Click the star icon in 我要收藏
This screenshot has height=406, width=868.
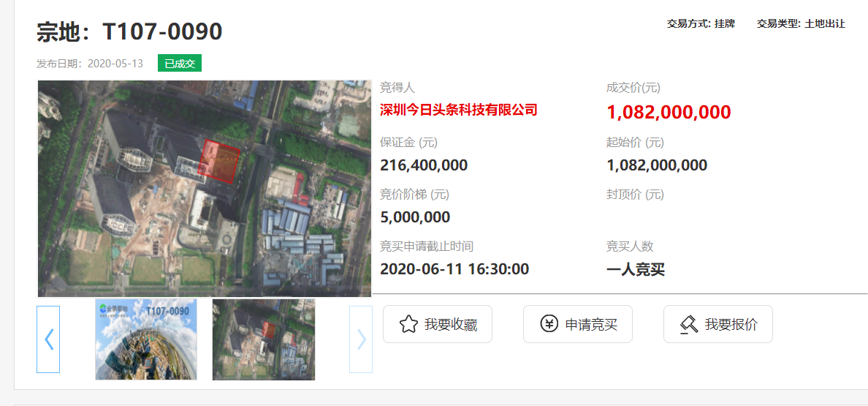(408, 325)
